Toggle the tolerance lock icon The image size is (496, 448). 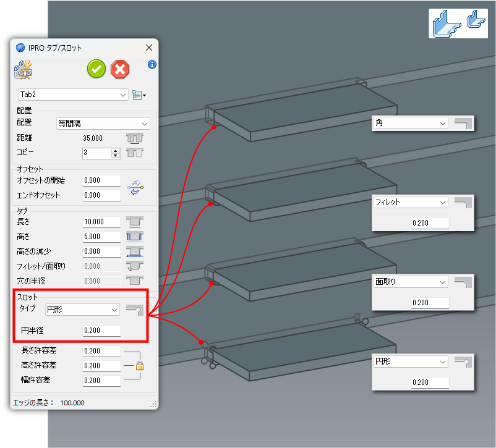coord(140,365)
